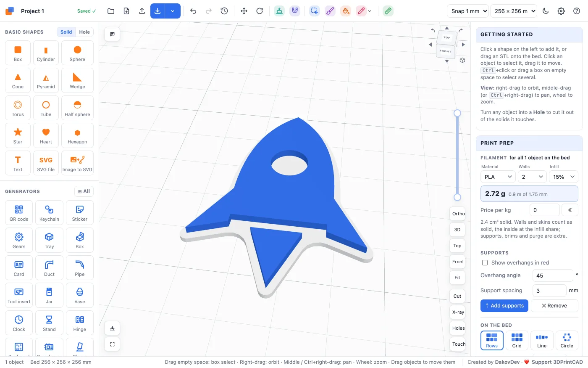
Task: Add a Box basic shape
Action: click(x=18, y=53)
